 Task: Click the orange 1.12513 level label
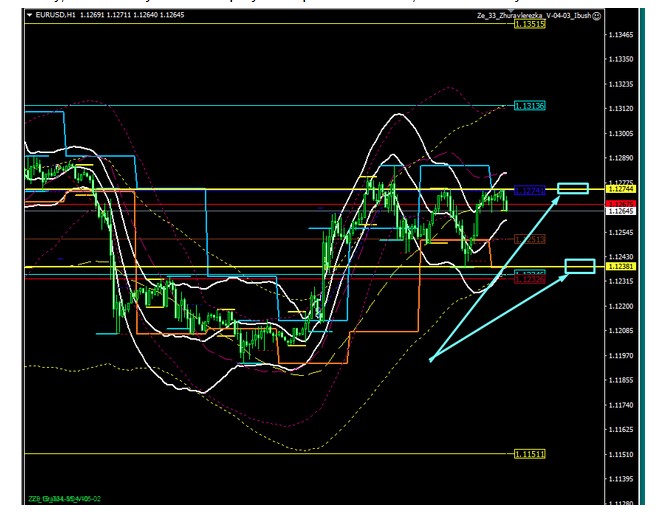[x=529, y=239]
